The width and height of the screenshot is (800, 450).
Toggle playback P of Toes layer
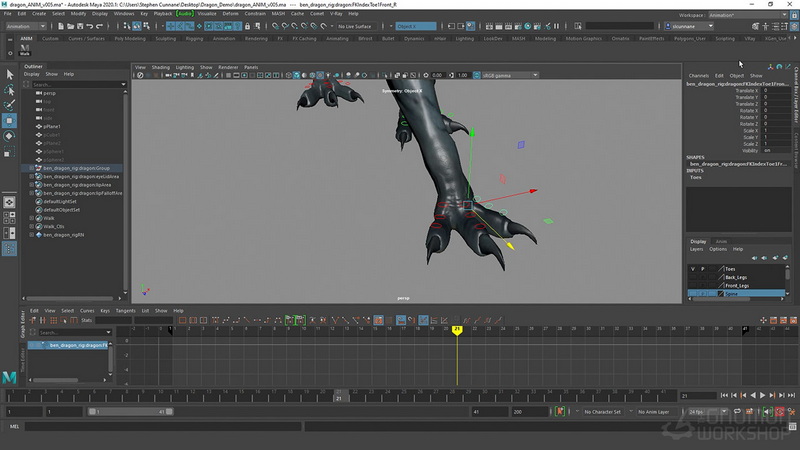tap(703, 269)
